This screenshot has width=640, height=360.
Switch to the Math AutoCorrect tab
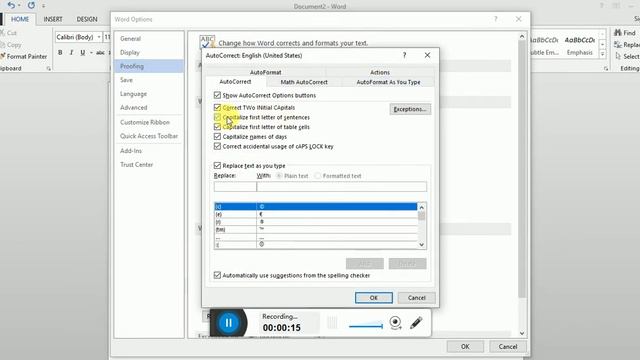tap(304, 82)
